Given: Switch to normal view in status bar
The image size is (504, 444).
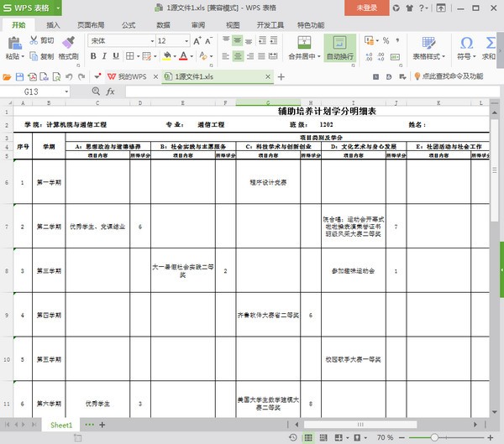Looking at the screenshot, I should click(x=308, y=437).
